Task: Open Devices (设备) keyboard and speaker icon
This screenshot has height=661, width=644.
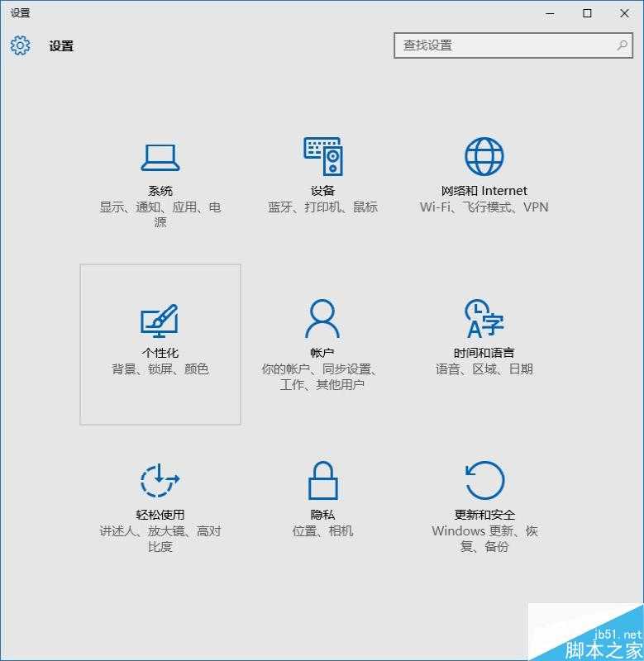Action: point(323,156)
